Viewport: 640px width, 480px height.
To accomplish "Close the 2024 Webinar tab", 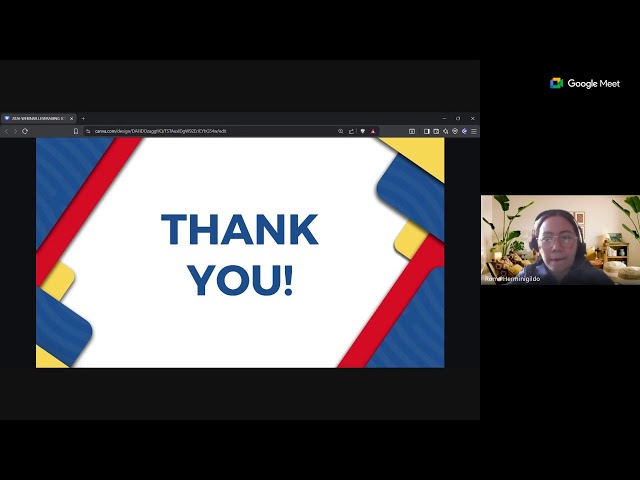I will (72, 118).
